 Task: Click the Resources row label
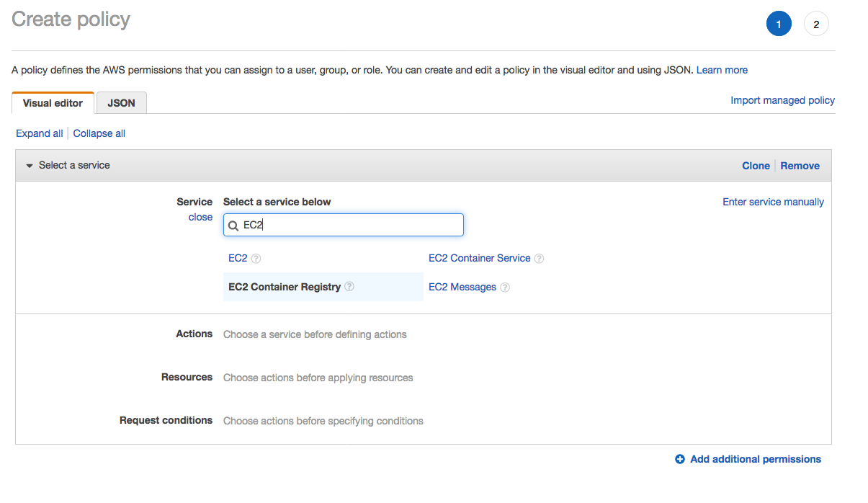[187, 377]
